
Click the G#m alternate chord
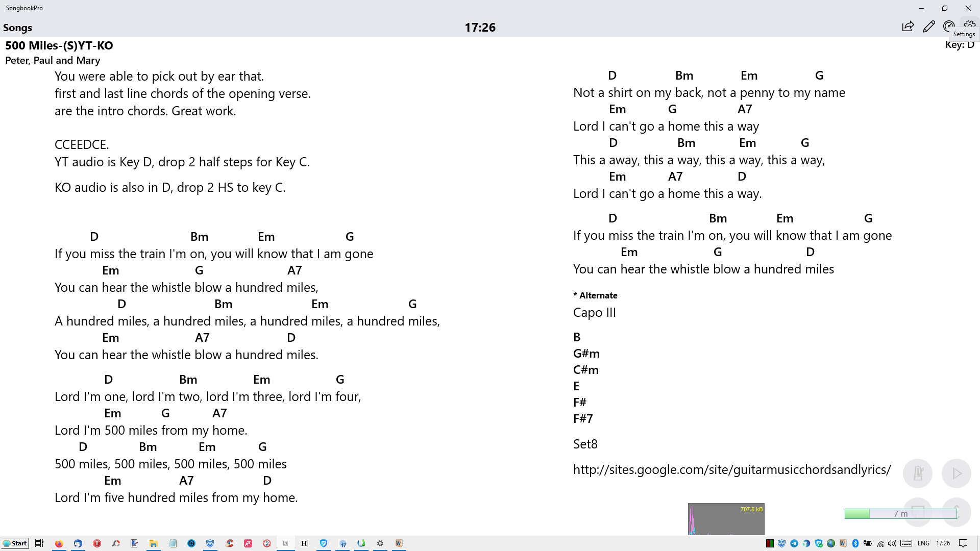pos(586,354)
